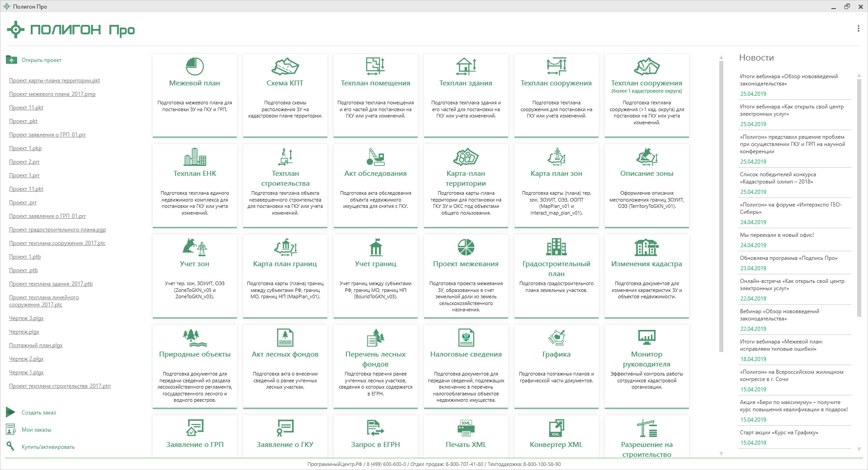Click Открыть проект in the sidebar

tap(42, 60)
